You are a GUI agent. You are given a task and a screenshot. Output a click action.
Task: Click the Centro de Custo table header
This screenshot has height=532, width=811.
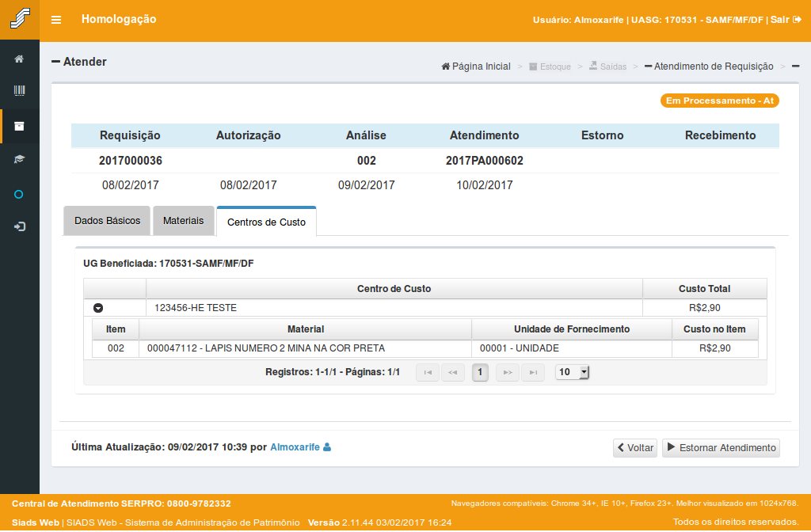point(394,289)
